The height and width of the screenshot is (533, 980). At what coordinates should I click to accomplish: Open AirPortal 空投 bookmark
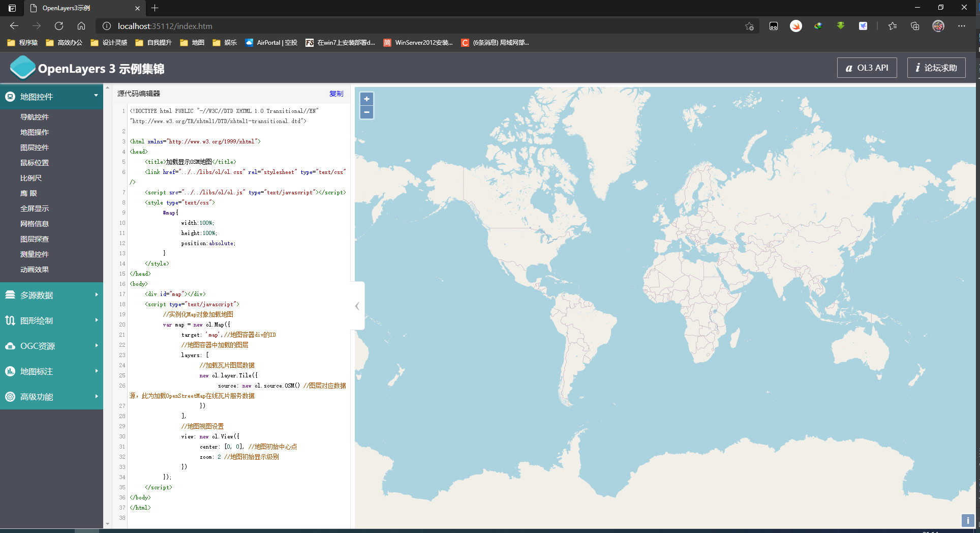coord(271,43)
